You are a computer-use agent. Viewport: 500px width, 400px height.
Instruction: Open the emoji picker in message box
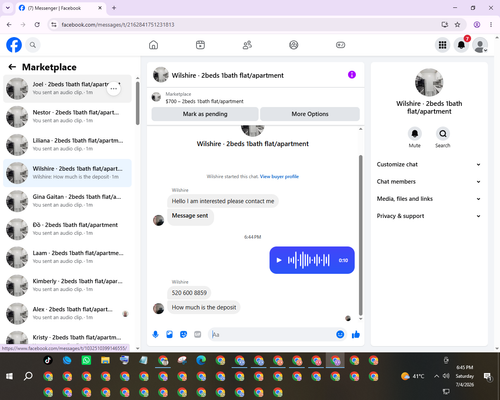click(340, 334)
